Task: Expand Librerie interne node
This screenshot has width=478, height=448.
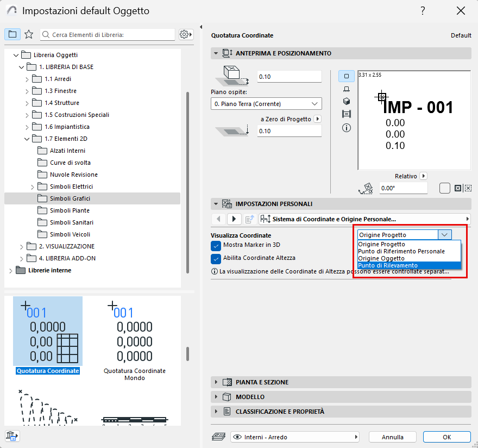Action: (11, 270)
